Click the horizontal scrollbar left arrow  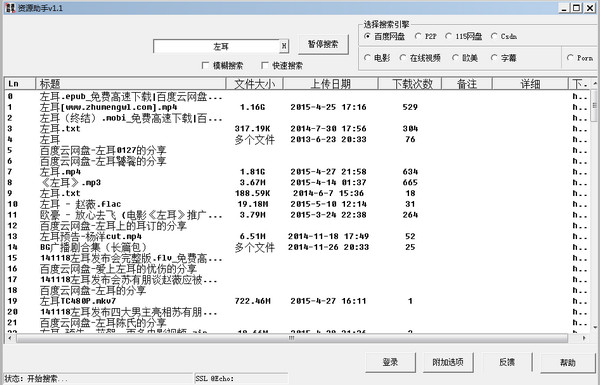coord(9,338)
